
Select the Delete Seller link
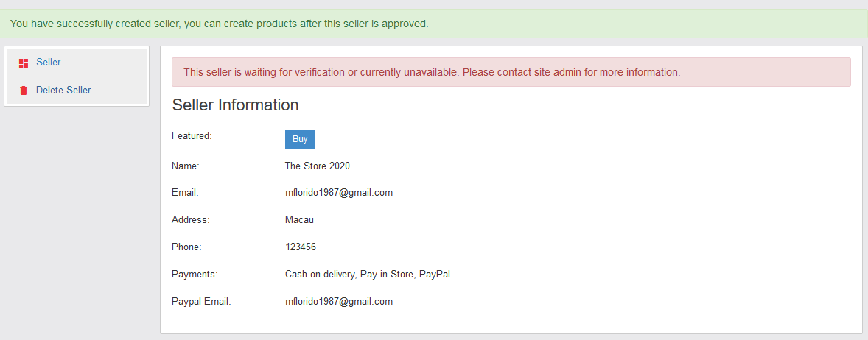pos(63,91)
